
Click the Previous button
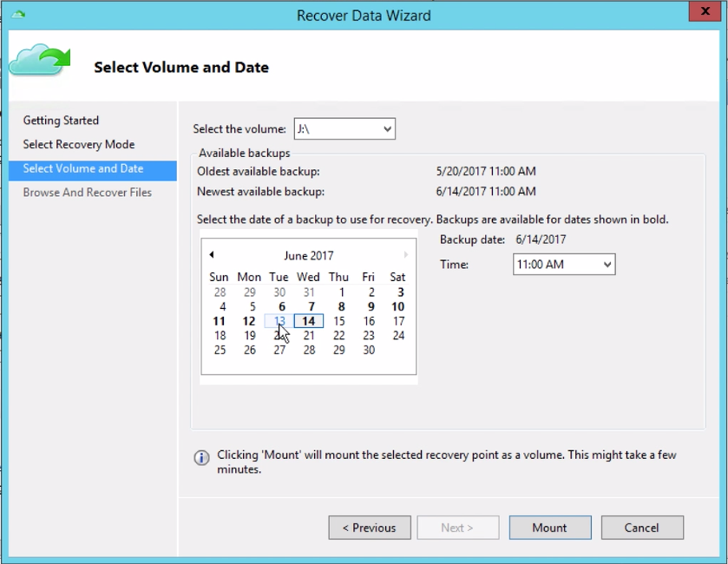370,528
